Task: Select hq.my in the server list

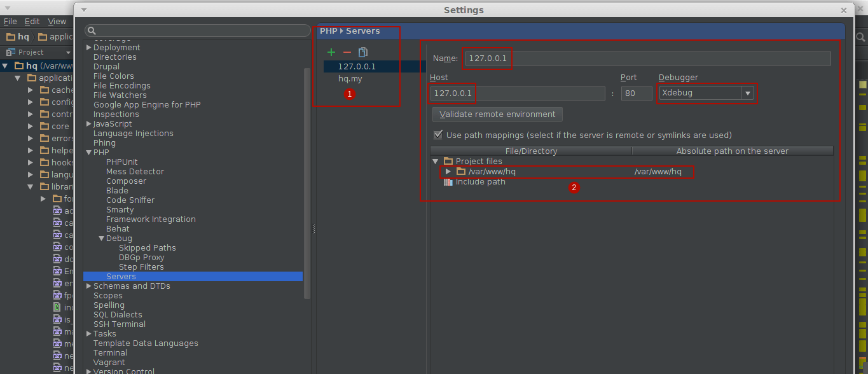Action: pos(350,79)
